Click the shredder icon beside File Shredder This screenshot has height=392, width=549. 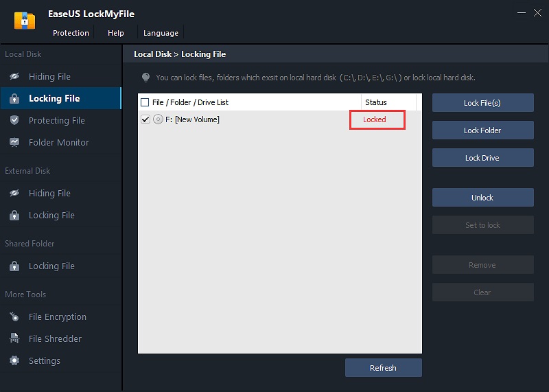pyautogui.click(x=14, y=338)
